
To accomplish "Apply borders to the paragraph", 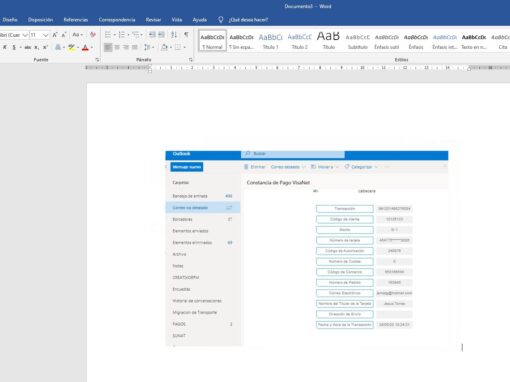I will (x=178, y=47).
